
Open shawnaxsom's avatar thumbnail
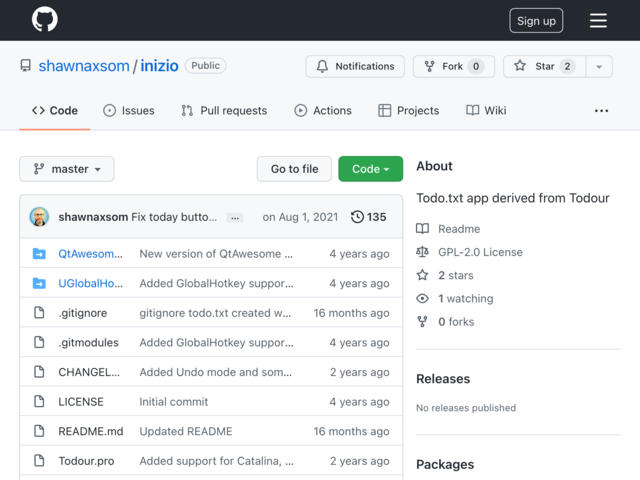[x=39, y=217]
